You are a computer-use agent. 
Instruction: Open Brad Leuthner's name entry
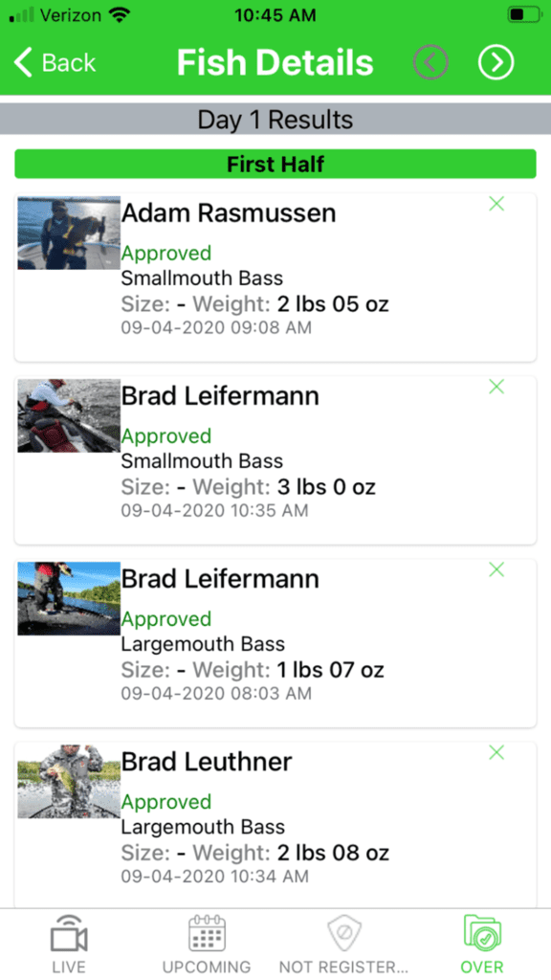pyautogui.click(x=207, y=762)
